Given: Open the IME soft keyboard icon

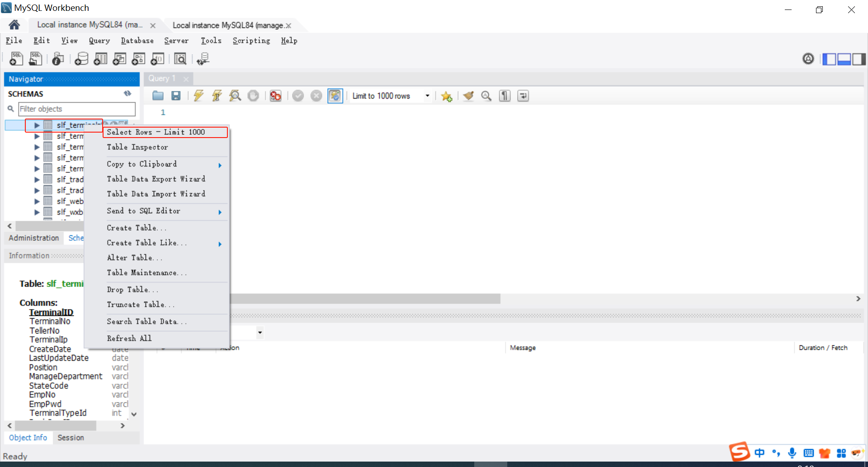Looking at the screenshot, I should pos(809,453).
